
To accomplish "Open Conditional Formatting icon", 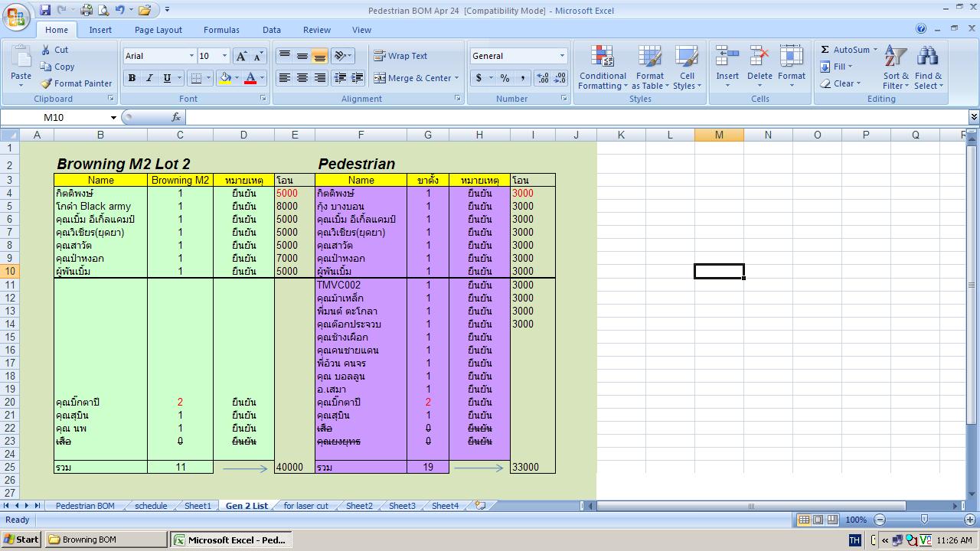I will coord(603,57).
